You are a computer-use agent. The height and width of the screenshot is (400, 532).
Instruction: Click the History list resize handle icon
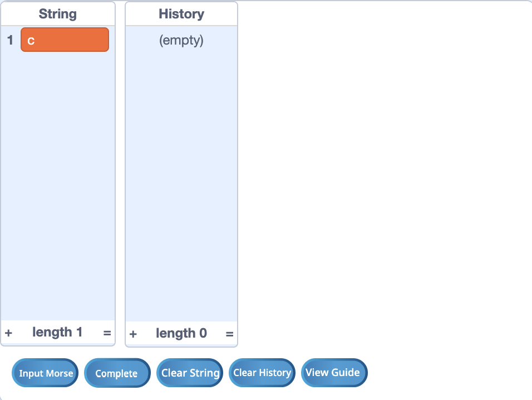(x=230, y=334)
